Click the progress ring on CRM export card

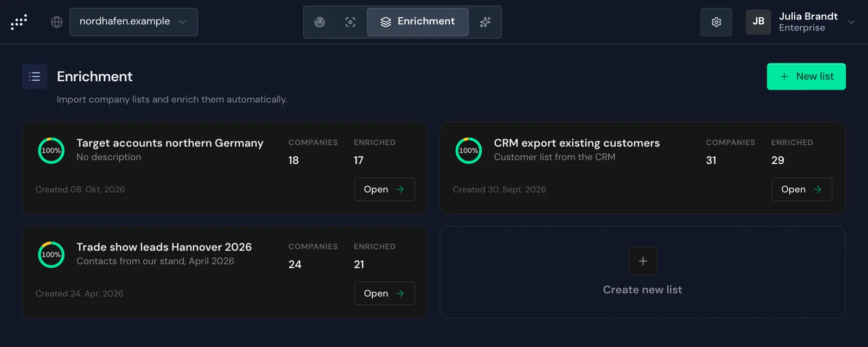point(469,150)
